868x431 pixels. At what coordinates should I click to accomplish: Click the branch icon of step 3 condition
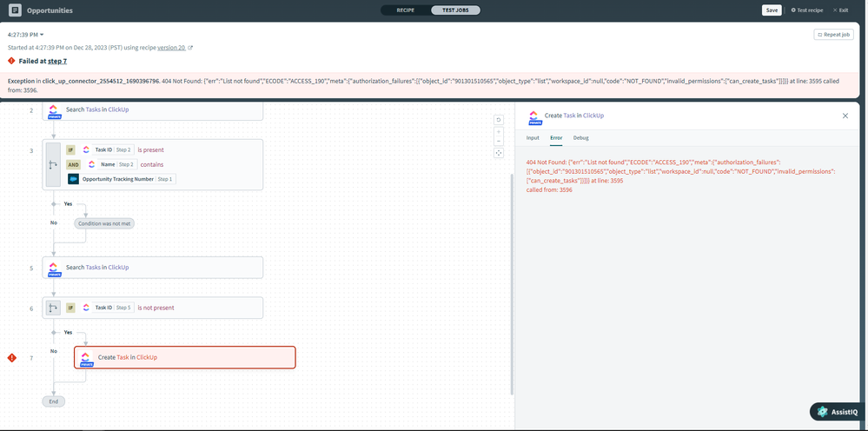tap(53, 164)
